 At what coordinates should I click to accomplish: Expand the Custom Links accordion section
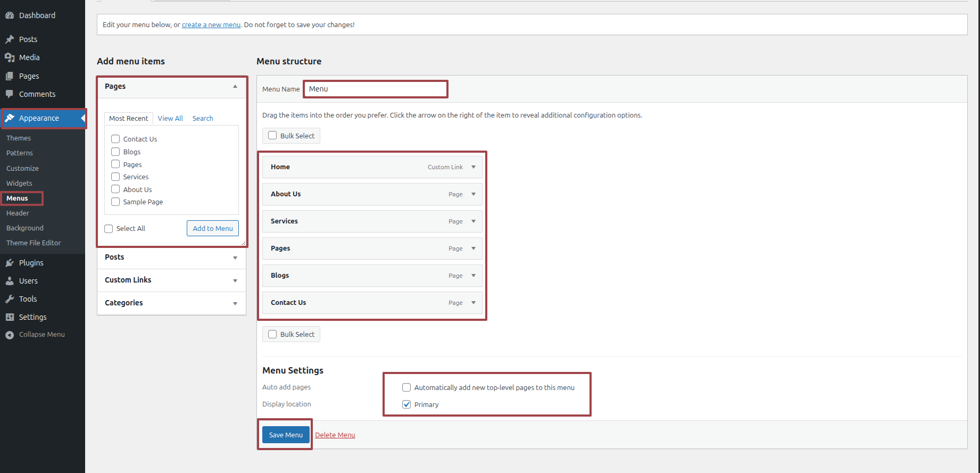(235, 280)
